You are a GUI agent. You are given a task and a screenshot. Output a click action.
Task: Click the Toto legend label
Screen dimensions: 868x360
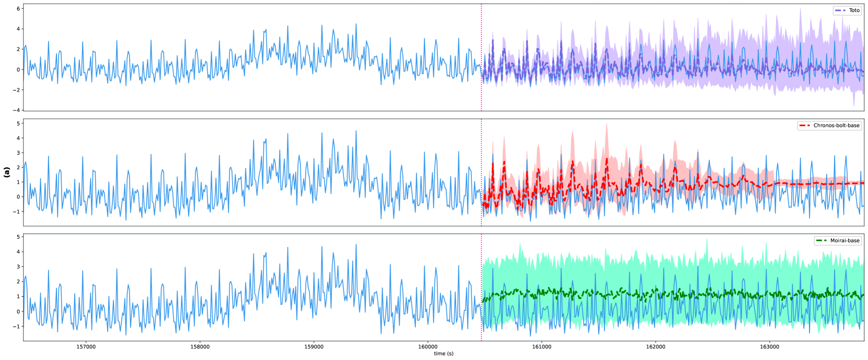point(854,10)
